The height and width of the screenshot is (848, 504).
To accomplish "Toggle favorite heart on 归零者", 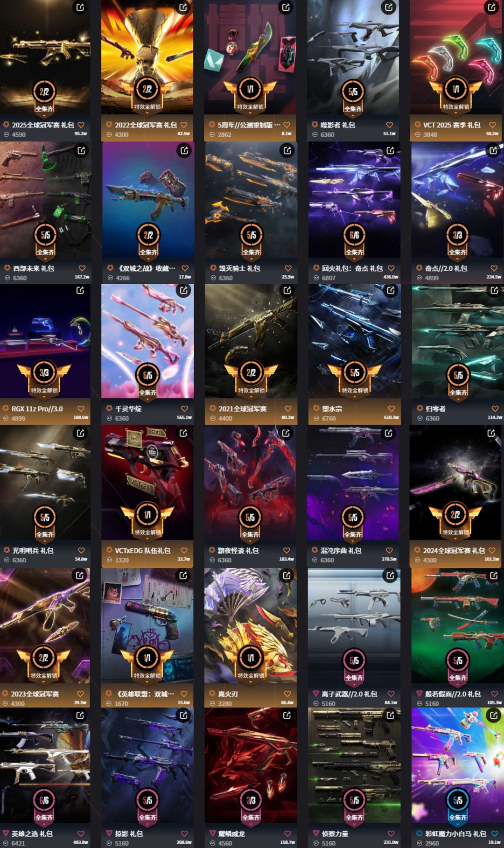I will tap(495, 409).
